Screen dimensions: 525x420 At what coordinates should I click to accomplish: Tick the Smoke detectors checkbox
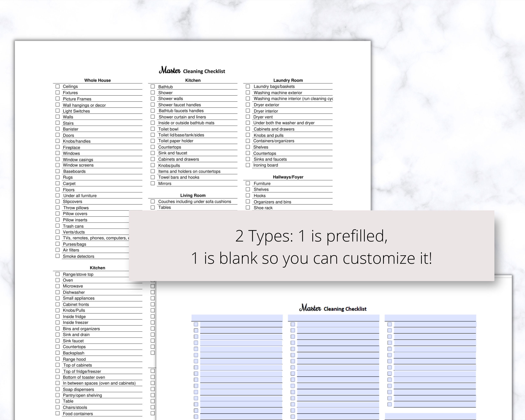pos(58,256)
